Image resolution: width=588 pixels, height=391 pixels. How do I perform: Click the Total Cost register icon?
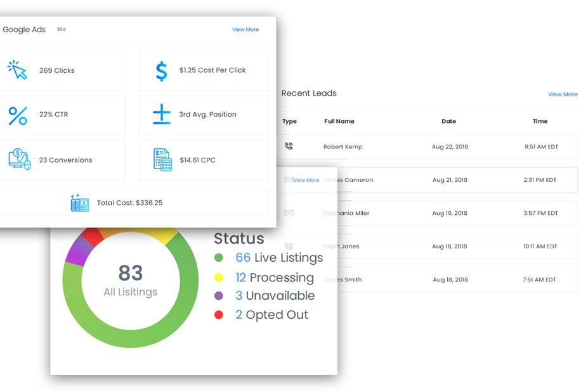tap(79, 203)
